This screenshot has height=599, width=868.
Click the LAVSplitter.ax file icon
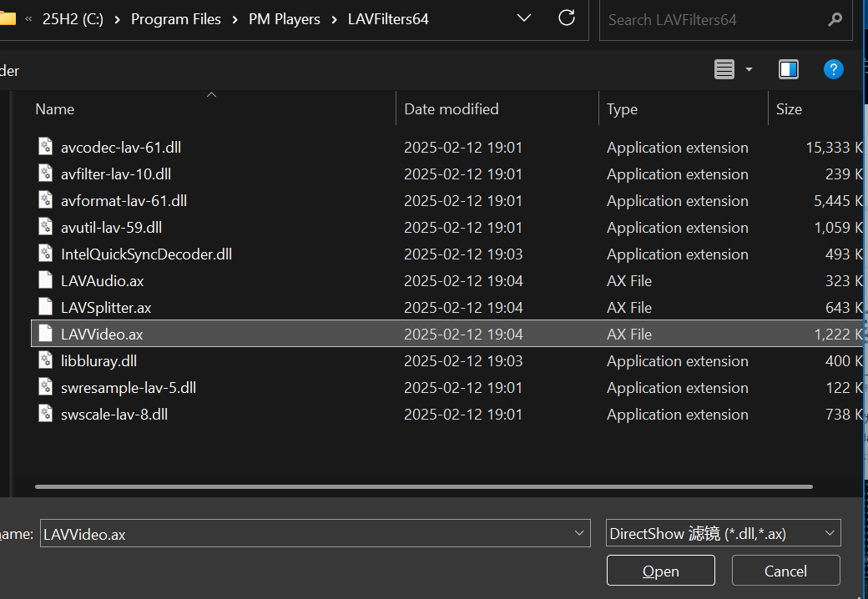(x=45, y=306)
